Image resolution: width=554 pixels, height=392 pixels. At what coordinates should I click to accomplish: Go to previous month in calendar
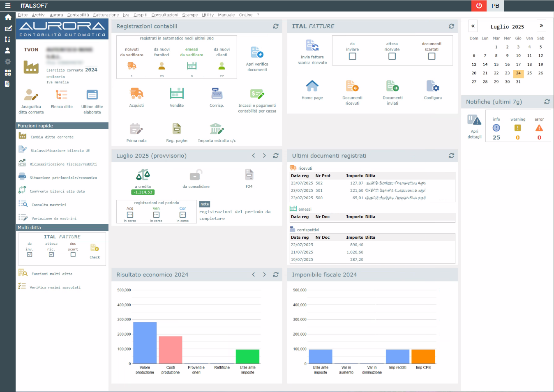pos(473,26)
